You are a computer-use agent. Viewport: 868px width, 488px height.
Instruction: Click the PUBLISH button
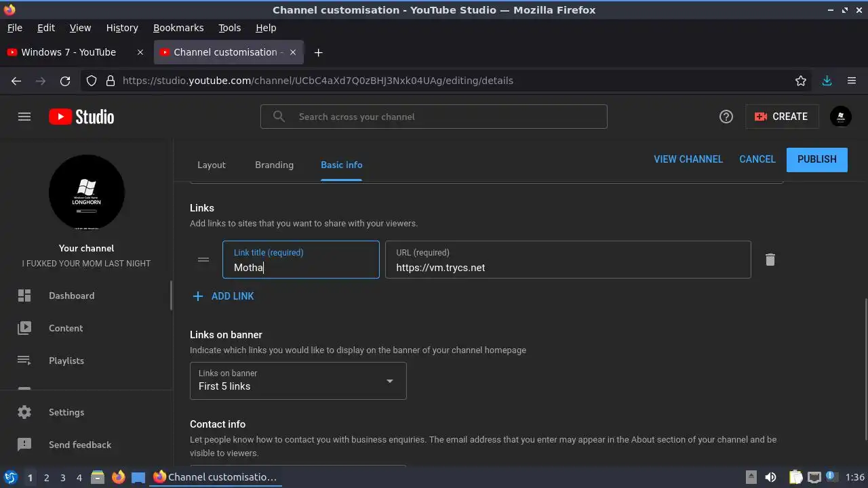[x=817, y=159]
